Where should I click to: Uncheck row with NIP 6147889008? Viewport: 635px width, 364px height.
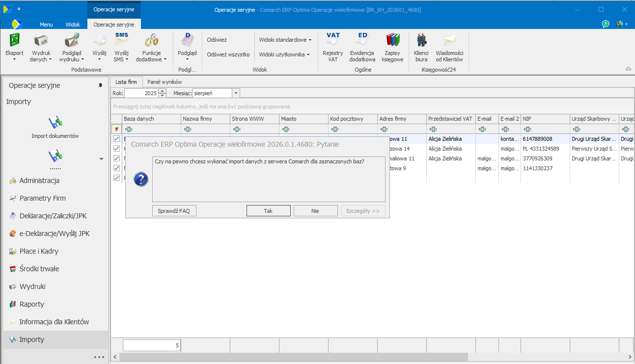pyautogui.click(x=116, y=139)
